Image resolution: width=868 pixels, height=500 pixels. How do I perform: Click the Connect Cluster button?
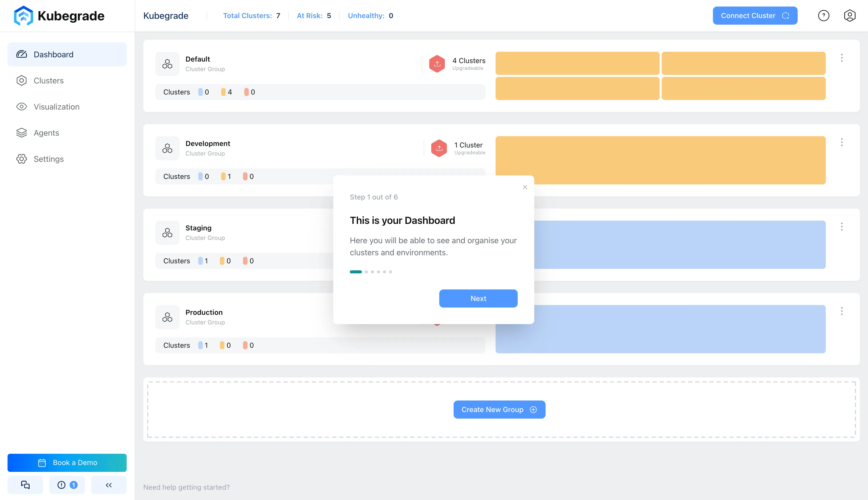755,16
